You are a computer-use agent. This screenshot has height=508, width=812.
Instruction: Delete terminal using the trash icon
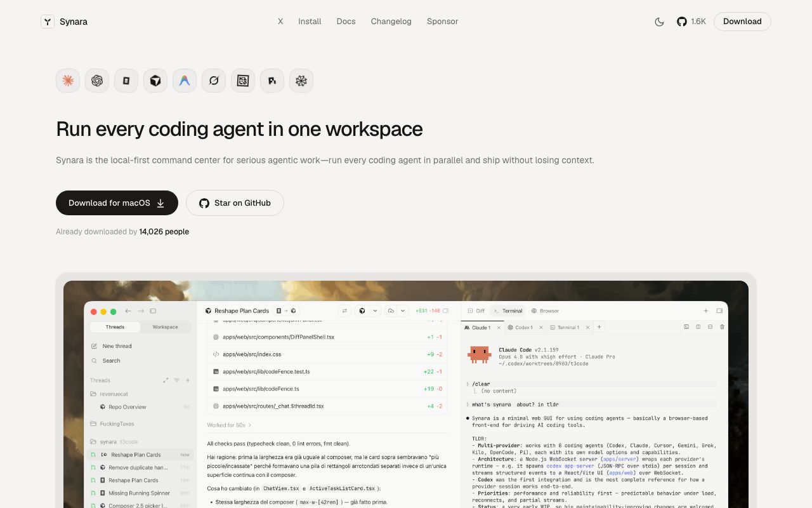(722, 327)
